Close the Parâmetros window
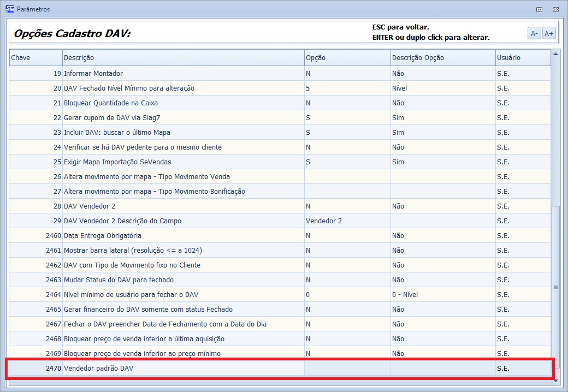Image resolution: width=568 pixels, height=392 pixels. [555, 9]
